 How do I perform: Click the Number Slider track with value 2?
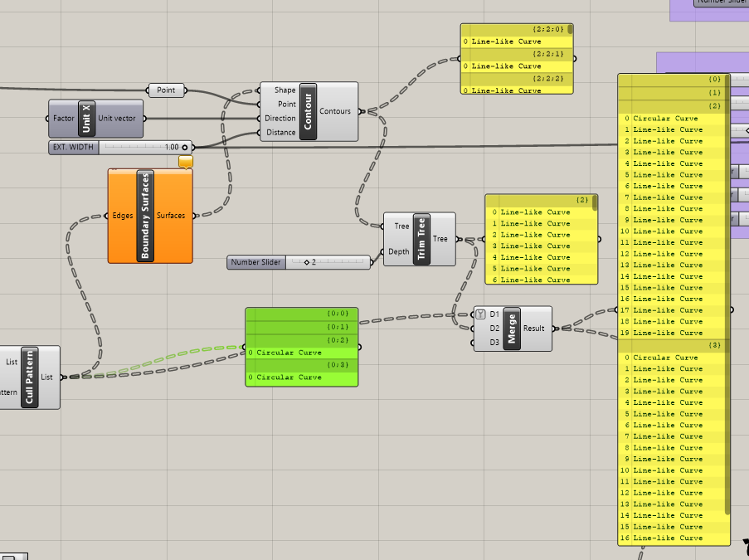pos(328,262)
